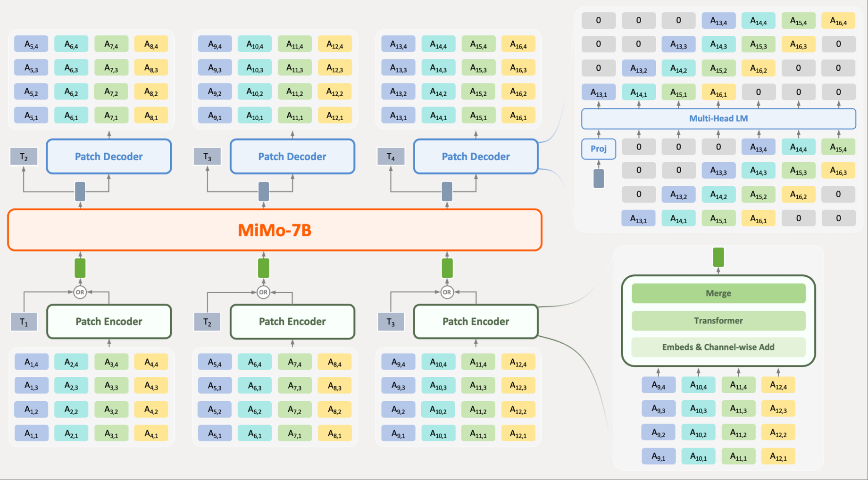Click the T4 output token box

tap(391, 157)
